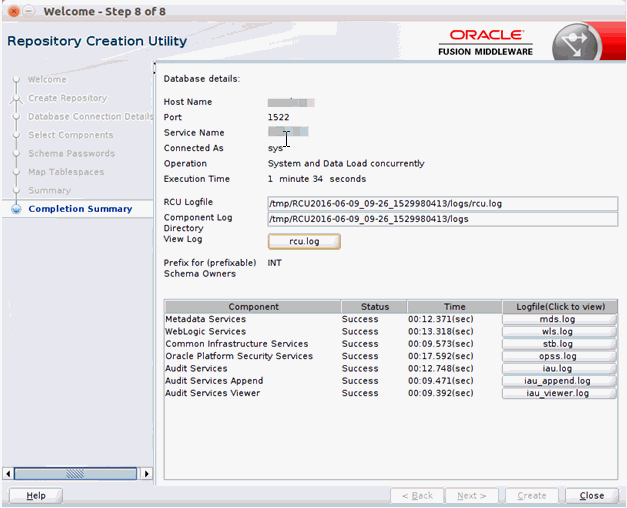Click the RCU Logfile path field

(x=443, y=204)
